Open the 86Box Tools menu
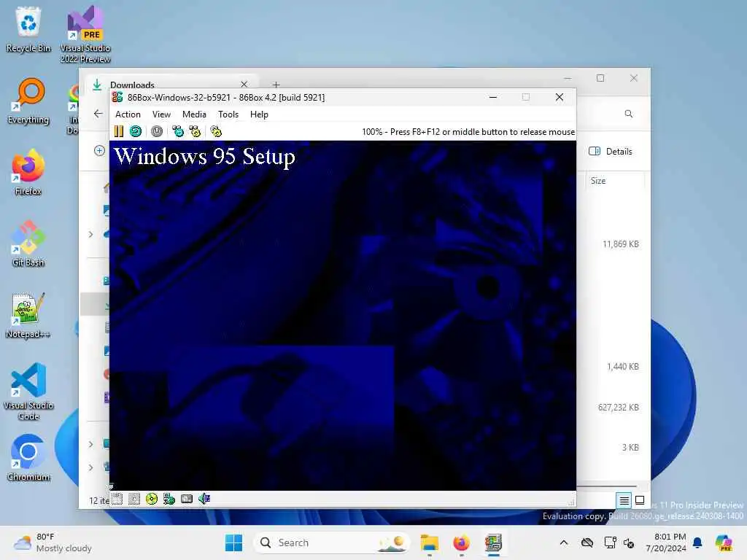Screen dimensions: 747x560 pyautogui.click(x=228, y=114)
